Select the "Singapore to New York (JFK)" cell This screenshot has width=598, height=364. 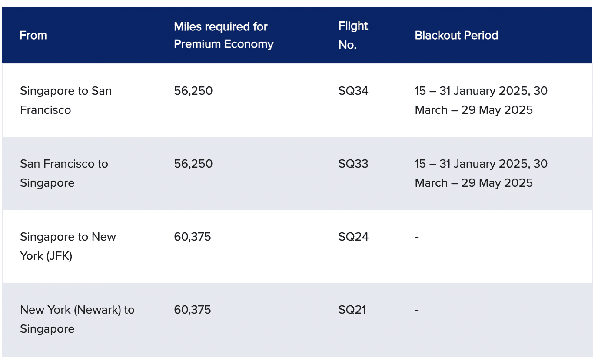(x=68, y=246)
